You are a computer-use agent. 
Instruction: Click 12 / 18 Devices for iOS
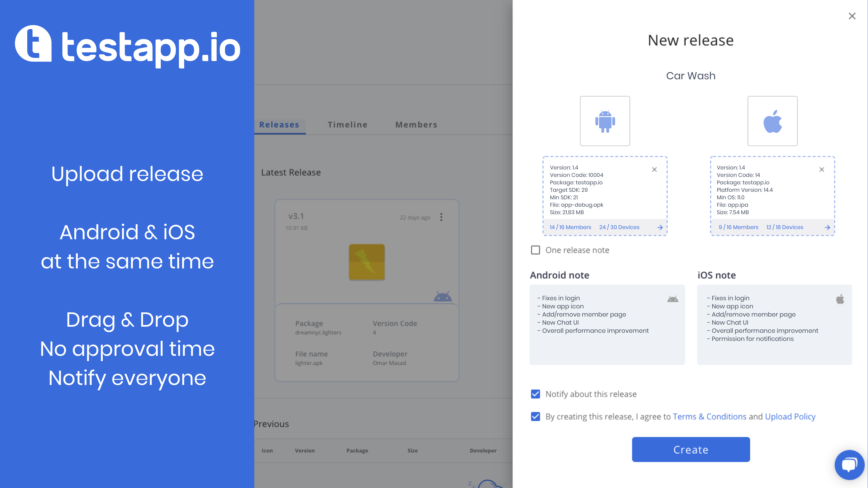point(784,227)
